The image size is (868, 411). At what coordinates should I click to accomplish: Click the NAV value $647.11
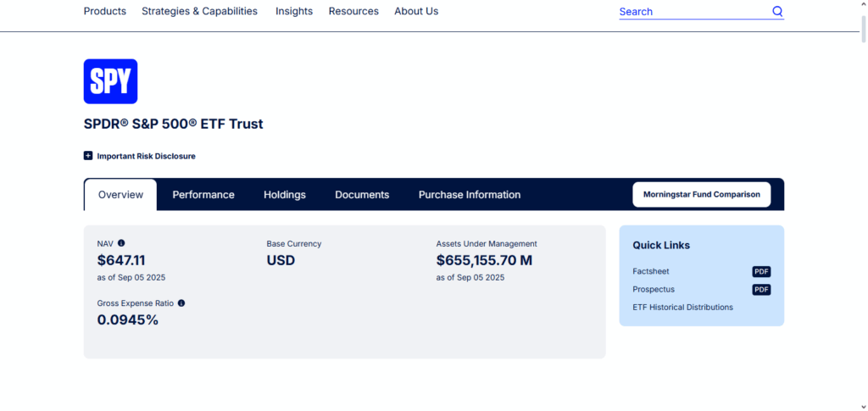[x=121, y=260]
